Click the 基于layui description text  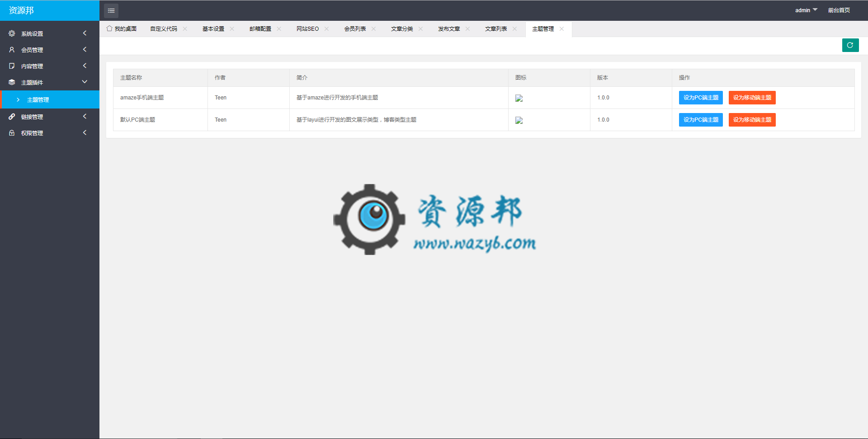(356, 120)
